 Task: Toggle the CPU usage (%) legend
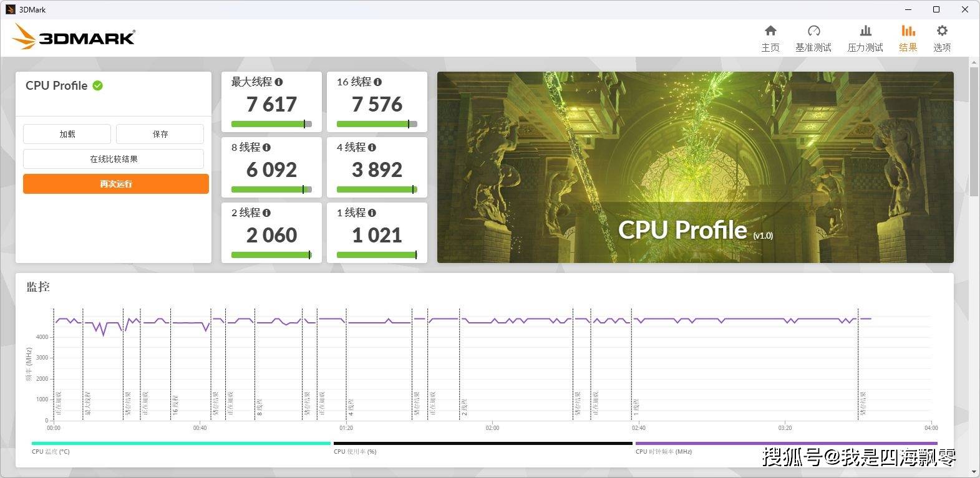(x=483, y=447)
